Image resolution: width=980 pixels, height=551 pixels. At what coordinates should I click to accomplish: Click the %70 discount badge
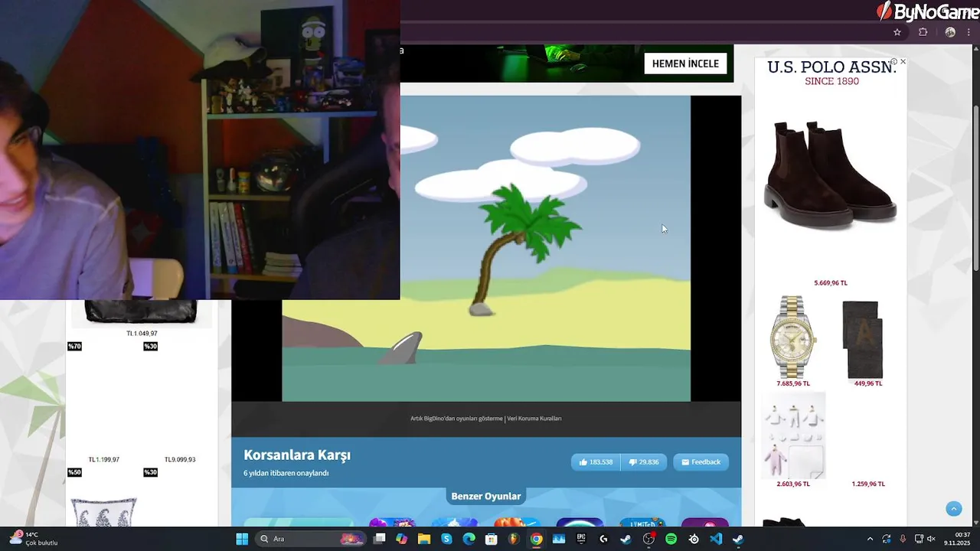pyautogui.click(x=74, y=347)
